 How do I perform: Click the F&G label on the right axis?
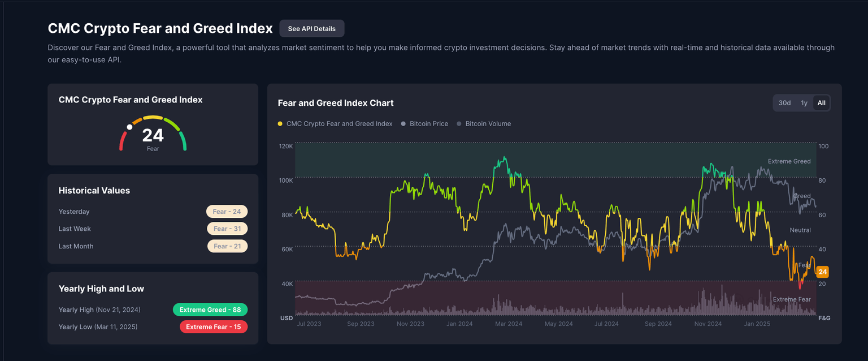pyautogui.click(x=824, y=318)
